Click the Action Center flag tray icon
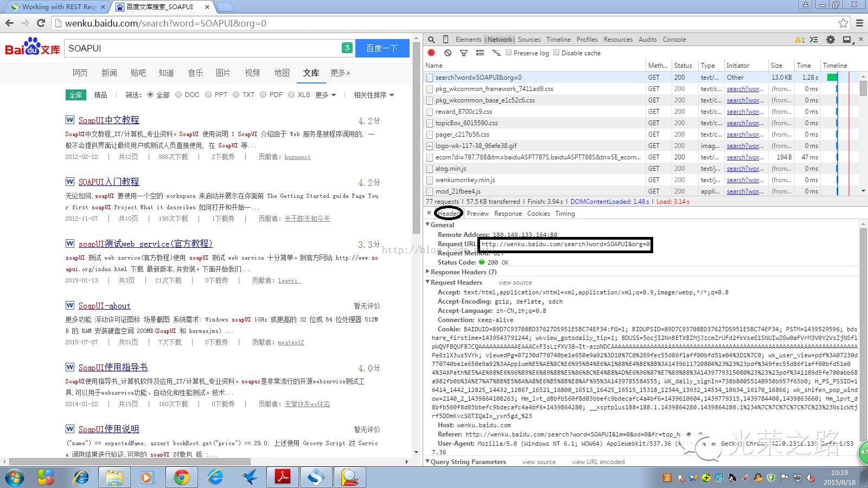Viewport: 868px width, 488px height. (784, 478)
